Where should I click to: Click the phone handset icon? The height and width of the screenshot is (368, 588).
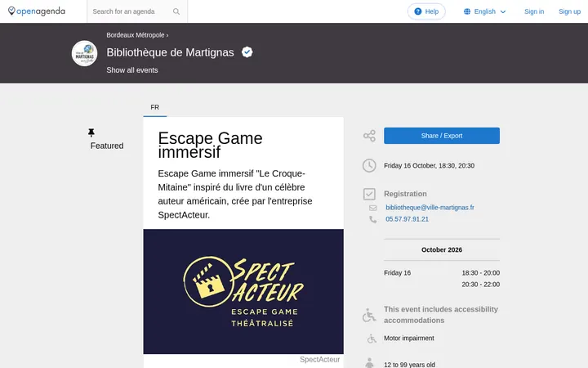tap(372, 219)
